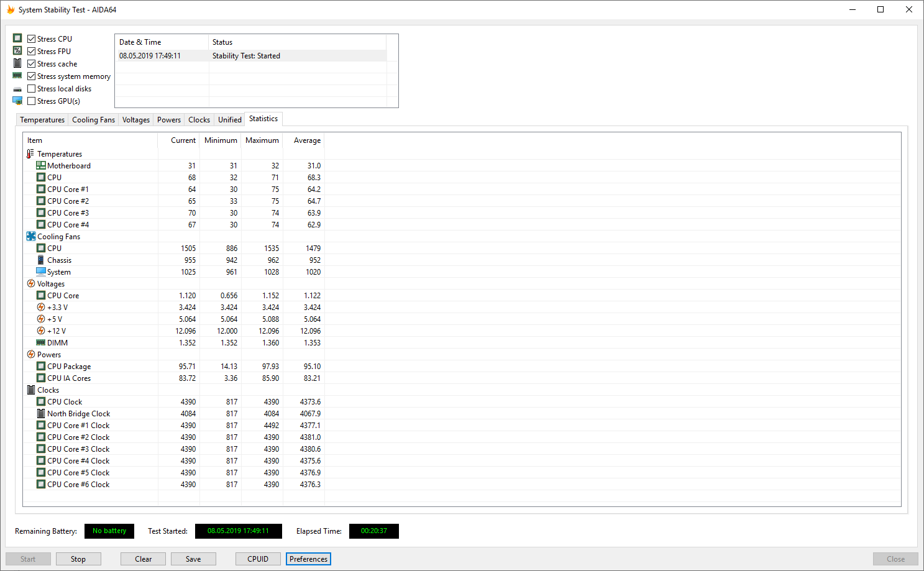Click the CPU Core #1 temperature icon

coord(41,190)
